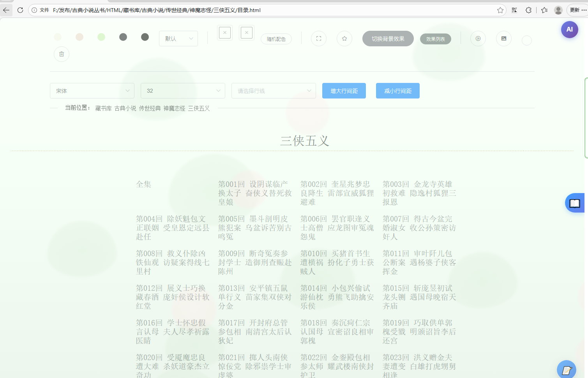This screenshot has height=378, width=588.
Task: Click the play circle icon
Action: 478,39
